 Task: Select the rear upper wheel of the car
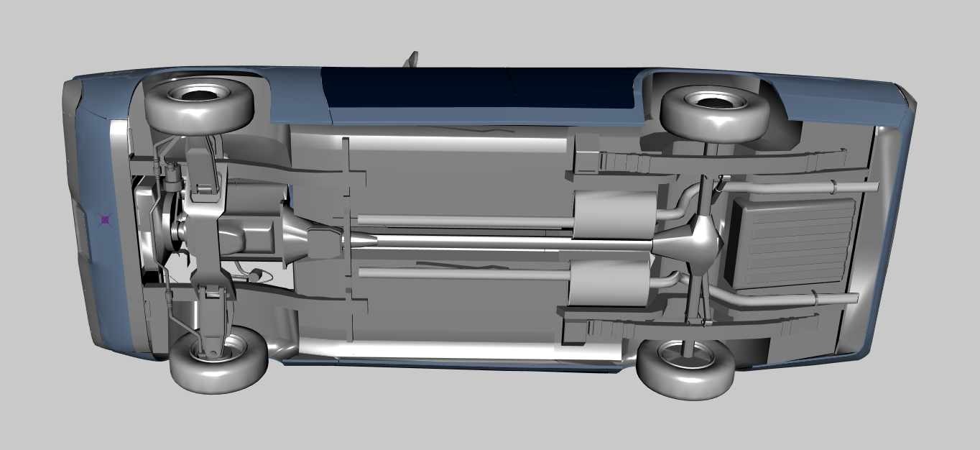tap(715, 111)
